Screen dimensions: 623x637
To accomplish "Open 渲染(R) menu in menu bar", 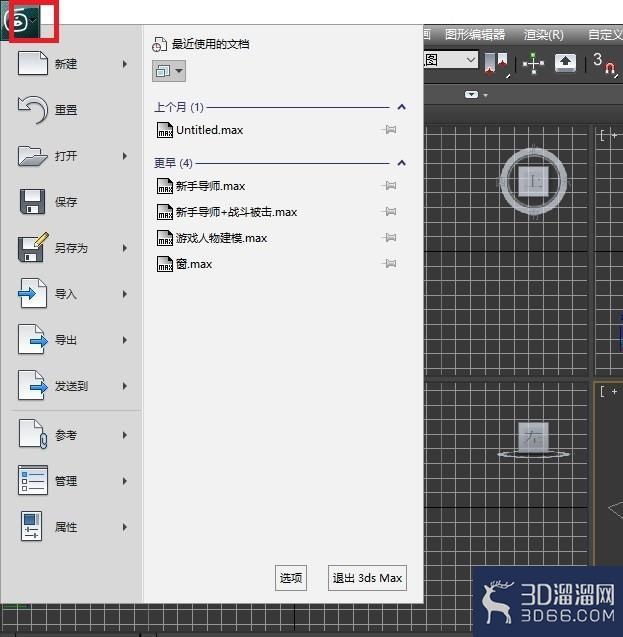I will click(x=543, y=35).
